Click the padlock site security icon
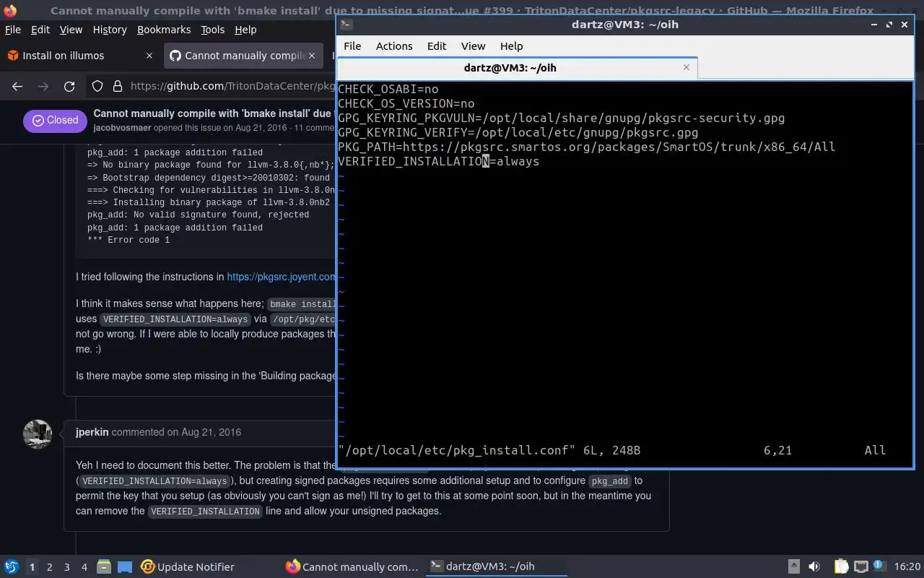This screenshot has width=924, height=578. [x=117, y=86]
